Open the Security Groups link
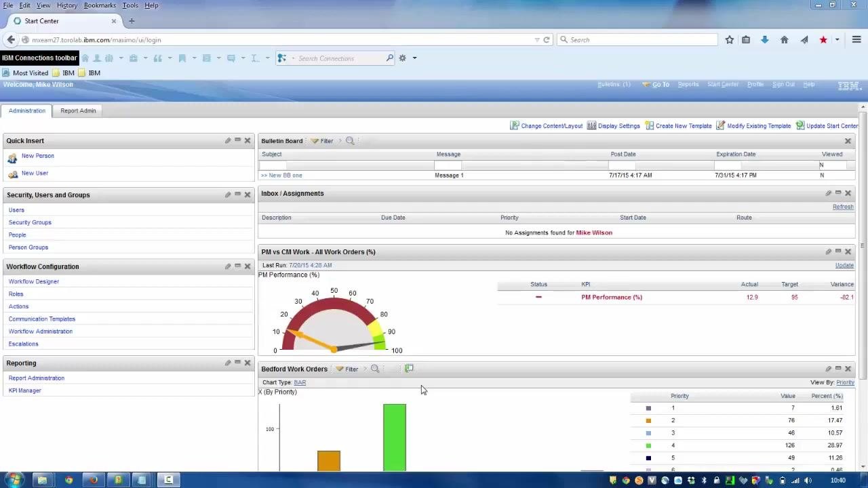 [x=30, y=222]
